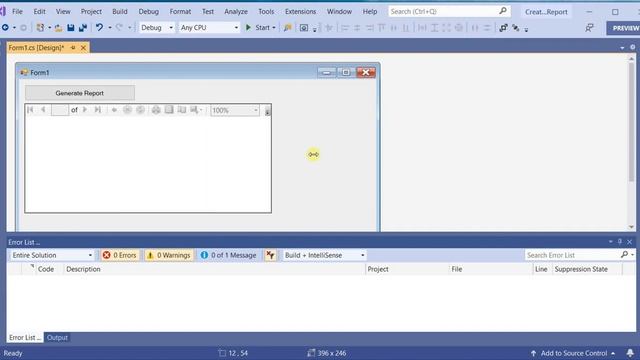Image resolution: width=640 pixels, height=360 pixels.
Task: Click the Live Share feedback icon
Action: pyautogui.click(x=589, y=28)
